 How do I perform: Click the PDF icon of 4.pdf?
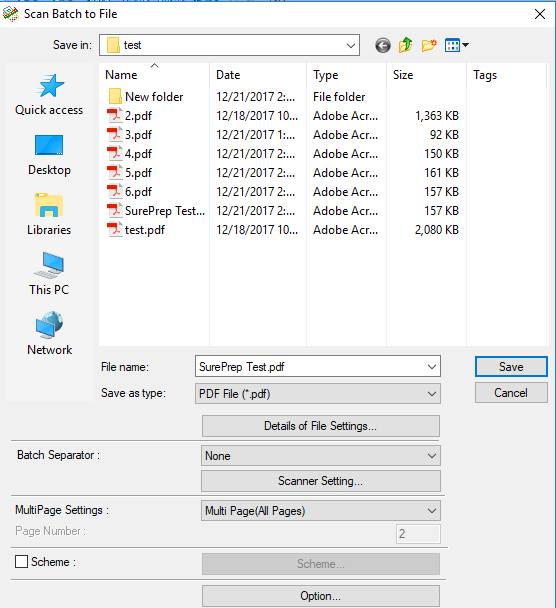(x=115, y=154)
